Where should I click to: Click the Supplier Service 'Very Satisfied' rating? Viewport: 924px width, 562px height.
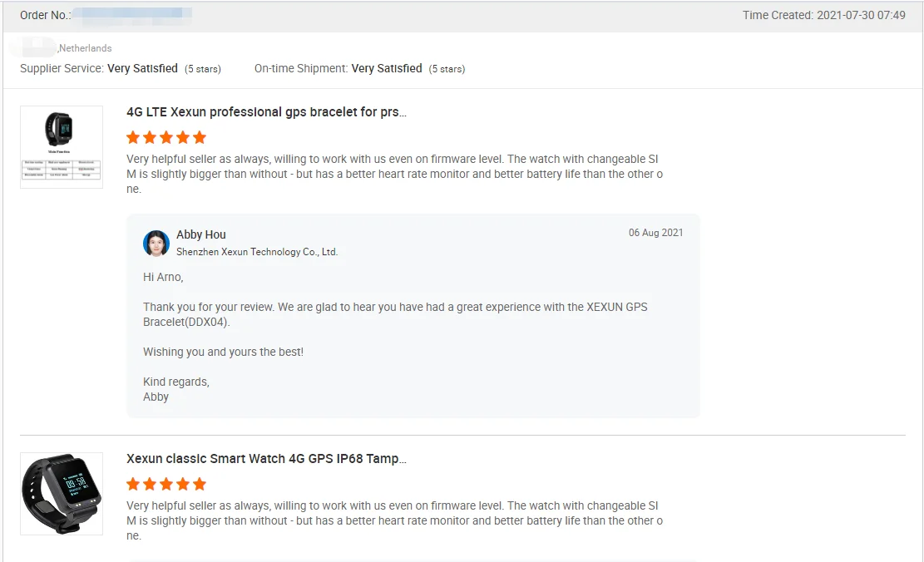pos(142,69)
